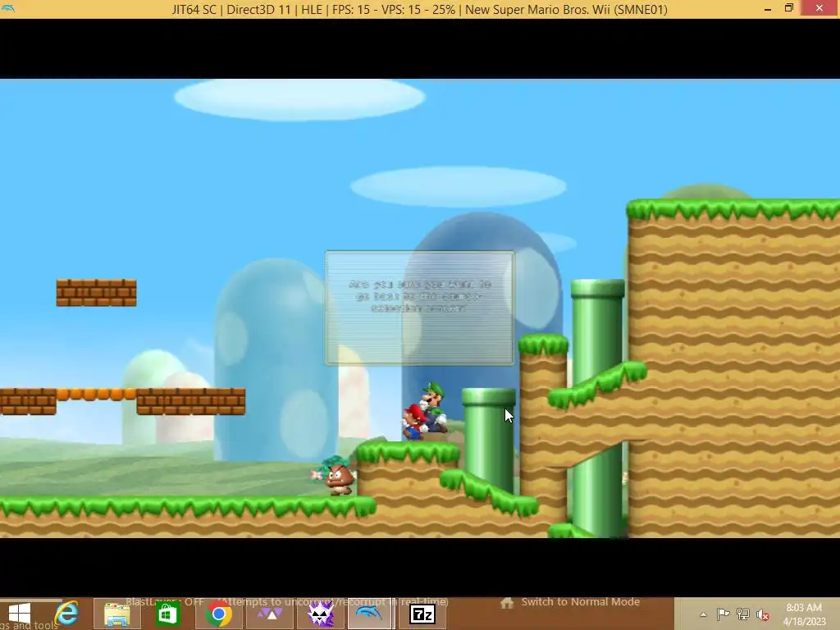Click the BlastLayer OFF label
Screen dimensions: 840x630
[164, 601]
